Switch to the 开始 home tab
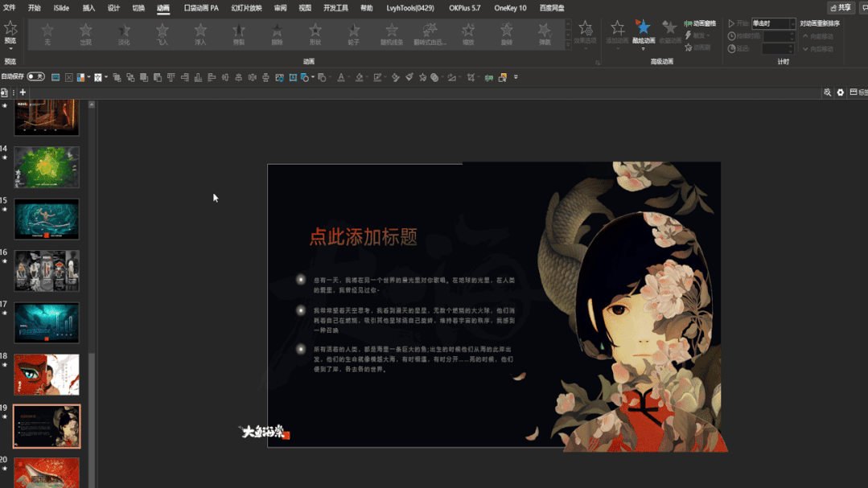This screenshot has height=488, width=868. click(x=35, y=8)
